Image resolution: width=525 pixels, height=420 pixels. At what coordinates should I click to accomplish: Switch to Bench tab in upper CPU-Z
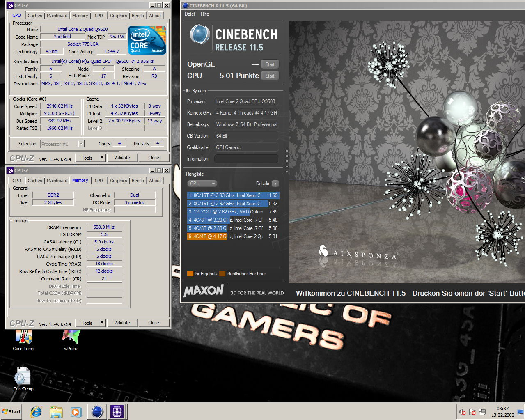coord(138,16)
